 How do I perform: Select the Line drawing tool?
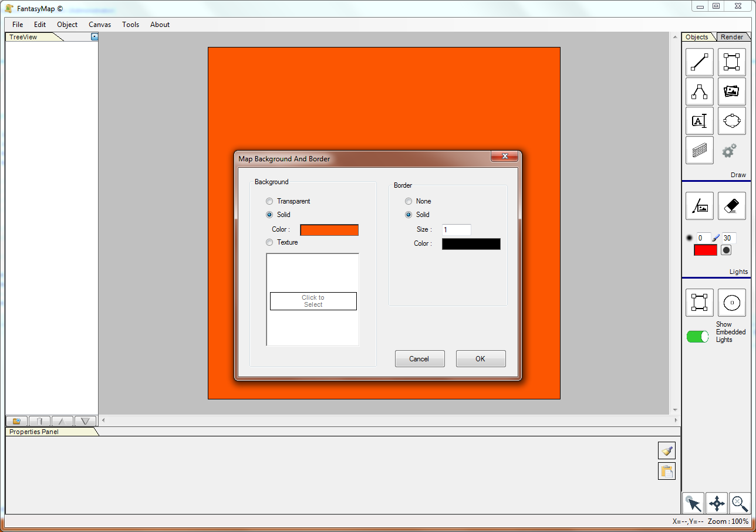pyautogui.click(x=700, y=62)
